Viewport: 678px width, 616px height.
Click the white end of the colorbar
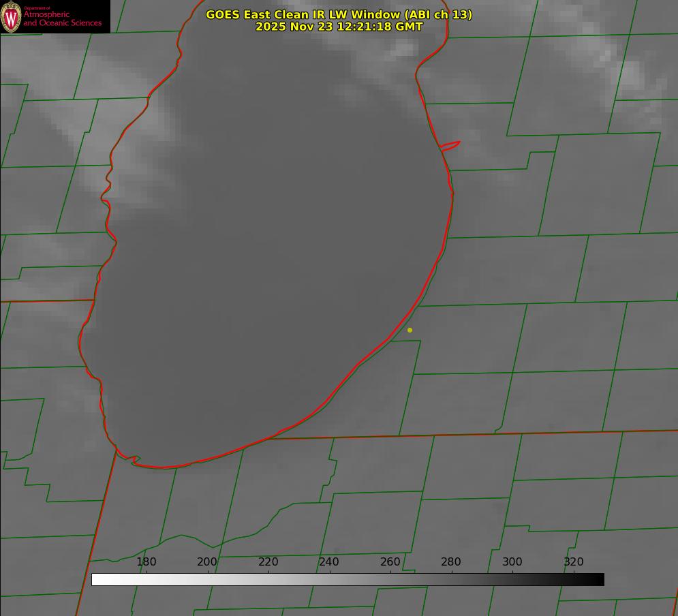coord(97,579)
